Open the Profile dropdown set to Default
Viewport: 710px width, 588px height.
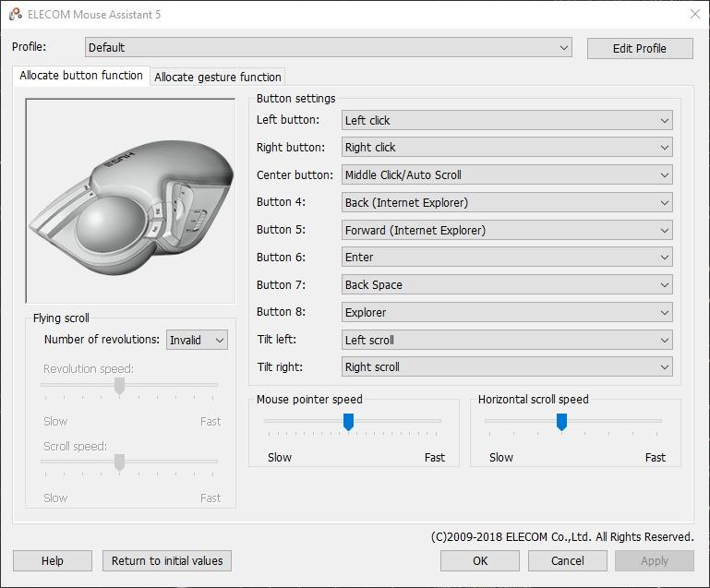coord(329,47)
